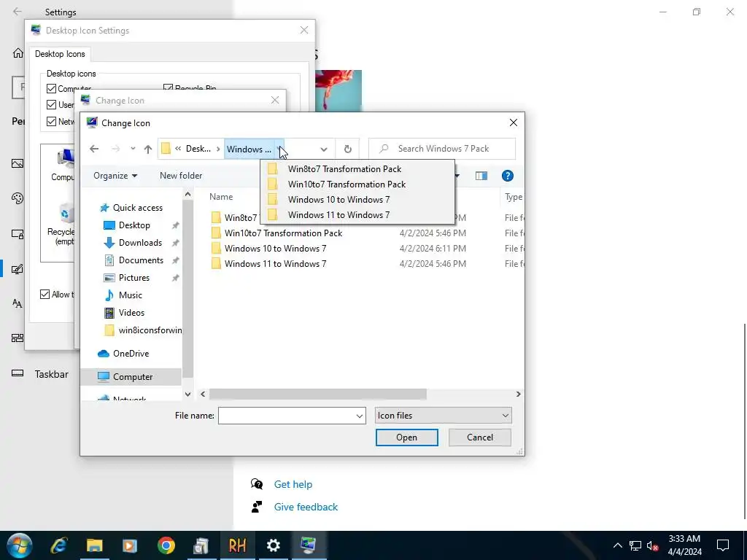This screenshot has height=560, width=747.
Task: Focus the Search Windows 7 Pack box
Action: point(442,149)
